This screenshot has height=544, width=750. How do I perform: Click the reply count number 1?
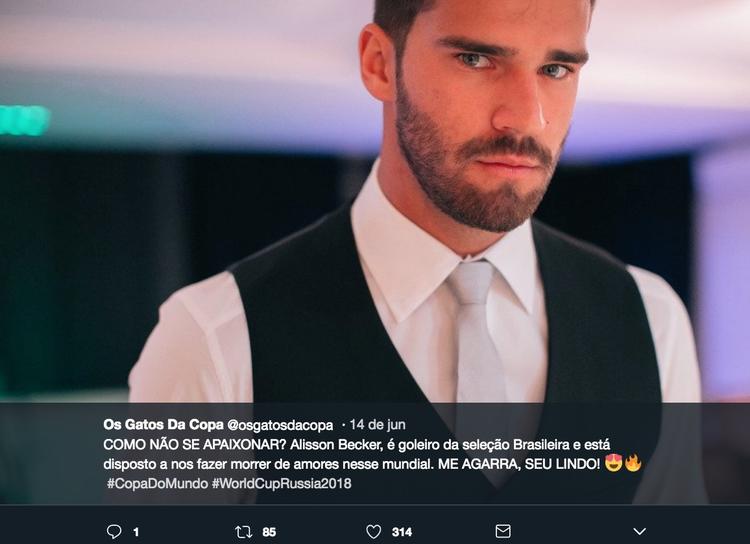(x=136, y=532)
